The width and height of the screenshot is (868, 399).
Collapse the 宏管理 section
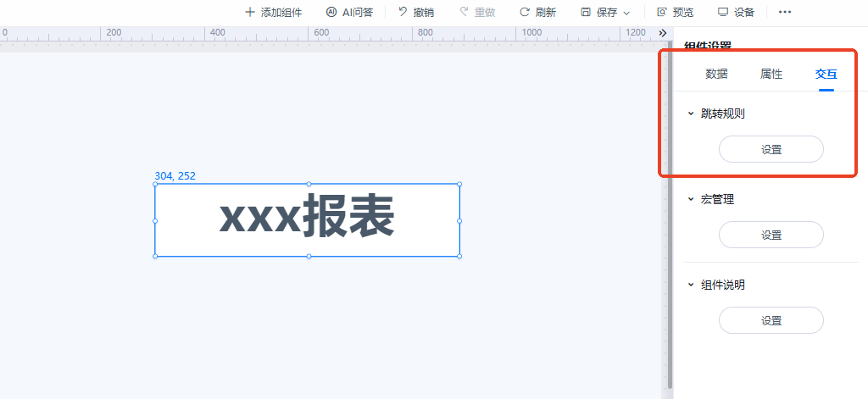click(690, 199)
